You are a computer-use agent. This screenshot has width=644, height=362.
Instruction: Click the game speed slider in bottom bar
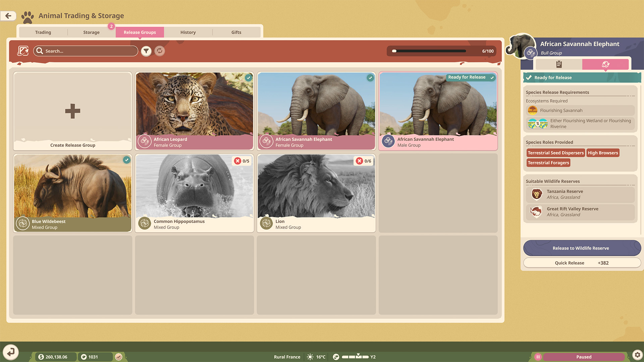pyautogui.click(x=355, y=357)
